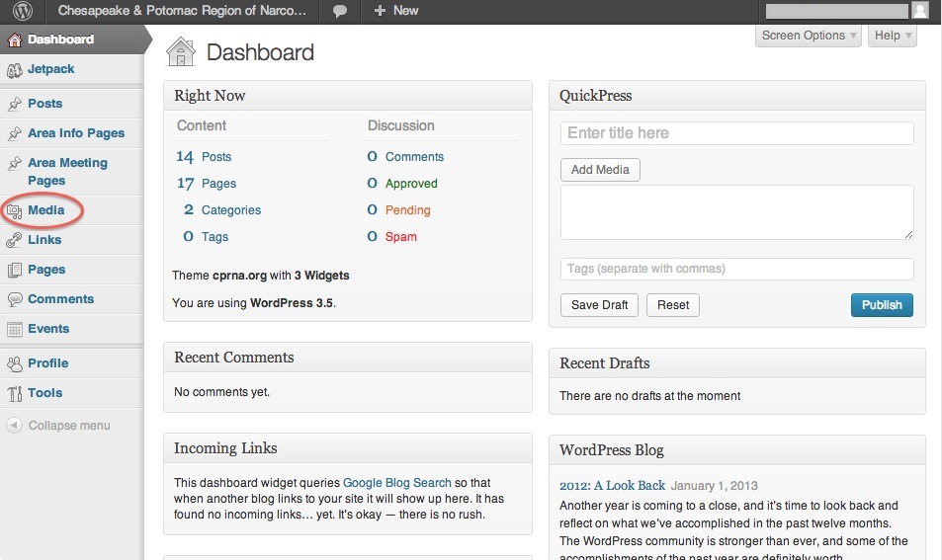The image size is (942, 560).
Task: Open the Posts menu item
Action: 45,104
